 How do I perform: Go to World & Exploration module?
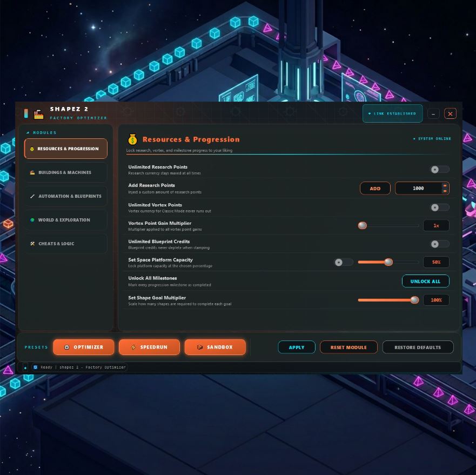(66, 220)
